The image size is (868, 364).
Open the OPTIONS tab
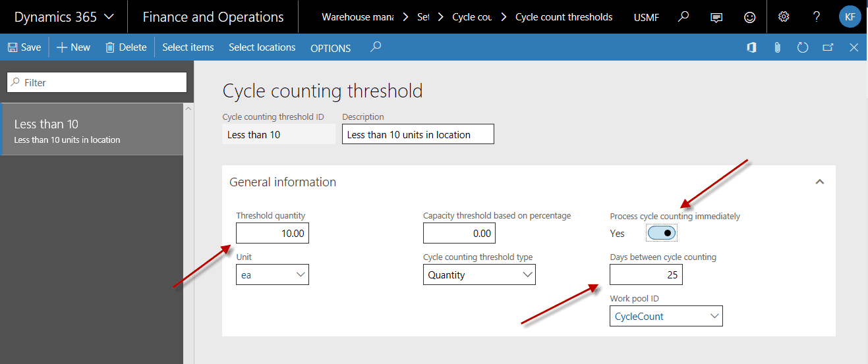pos(330,48)
